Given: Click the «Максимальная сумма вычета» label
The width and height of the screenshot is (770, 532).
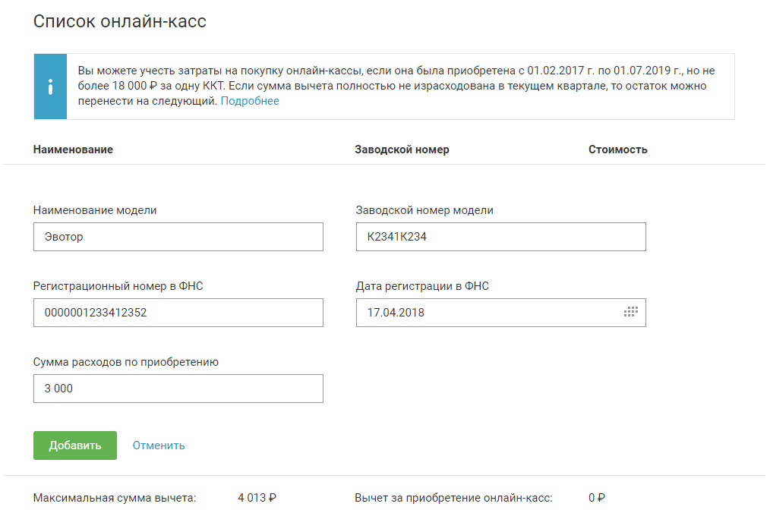Looking at the screenshot, I should click(115, 499).
